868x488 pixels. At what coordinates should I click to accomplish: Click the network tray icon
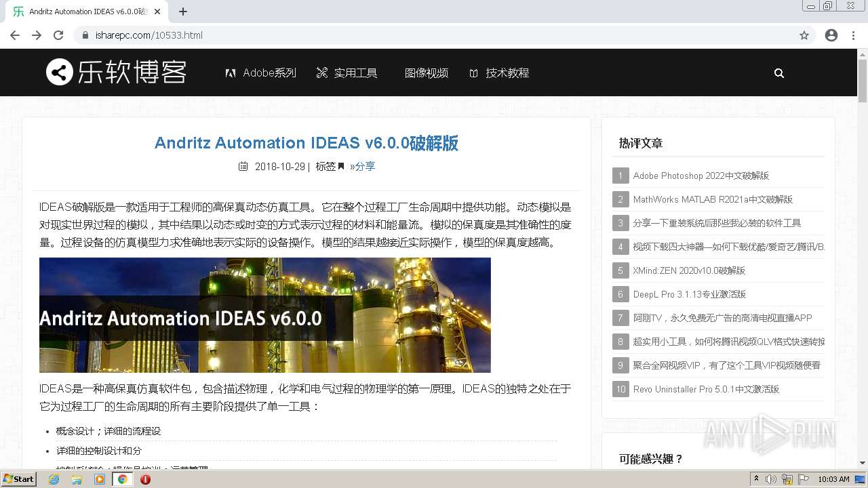787,479
